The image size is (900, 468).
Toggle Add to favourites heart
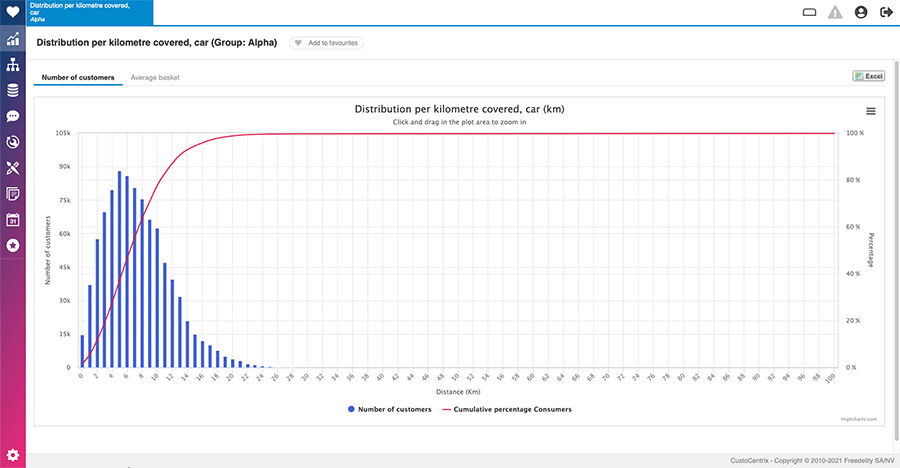326,43
